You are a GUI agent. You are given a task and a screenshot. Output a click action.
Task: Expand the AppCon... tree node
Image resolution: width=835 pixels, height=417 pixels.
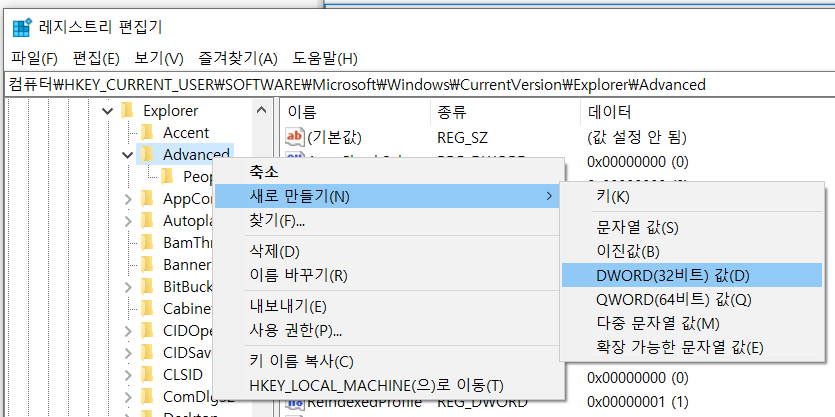coord(128,199)
